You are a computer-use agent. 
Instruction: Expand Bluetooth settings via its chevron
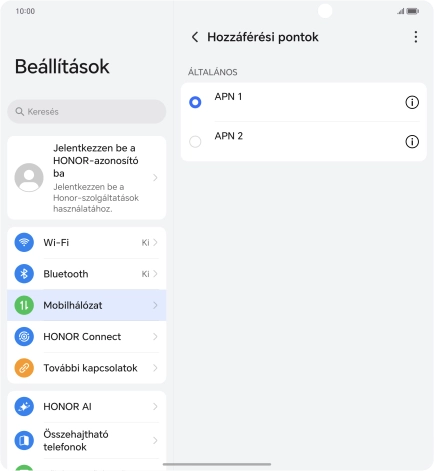[x=155, y=274]
